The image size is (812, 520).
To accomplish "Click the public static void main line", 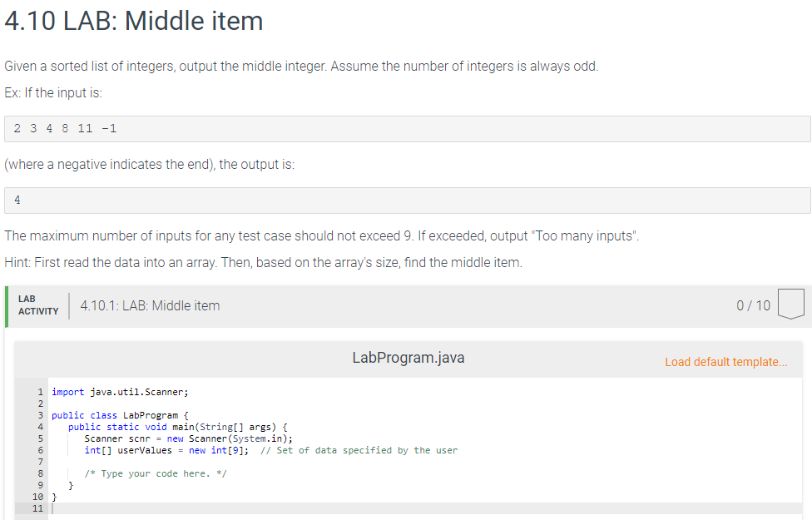I will pos(178,427).
